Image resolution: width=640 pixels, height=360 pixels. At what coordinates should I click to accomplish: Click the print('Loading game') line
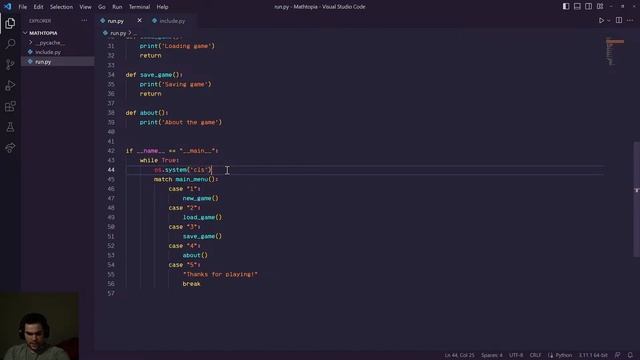pos(177,46)
